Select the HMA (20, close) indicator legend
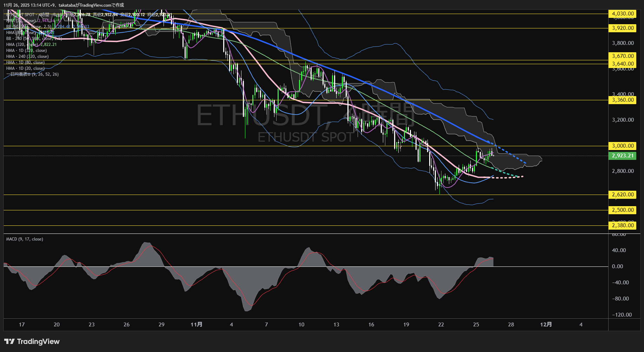This screenshot has height=352, width=644. coord(21,21)
